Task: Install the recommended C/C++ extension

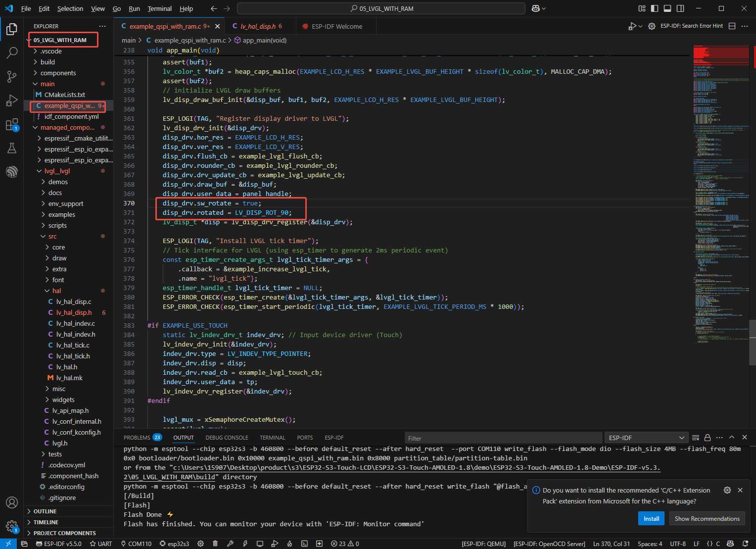Action: coord(651,518)
